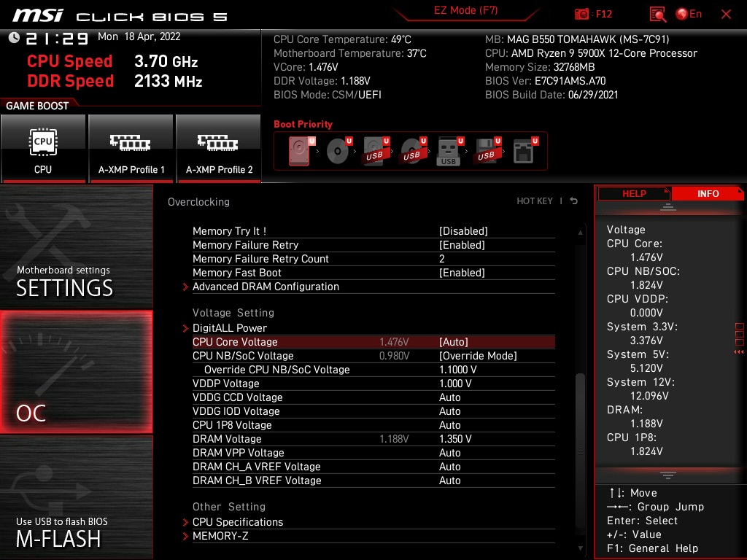This screenshot has width=747, height=560.
Task: Select the CD/DVD drive in Boot Priority
Action: [x=337, y=151]
